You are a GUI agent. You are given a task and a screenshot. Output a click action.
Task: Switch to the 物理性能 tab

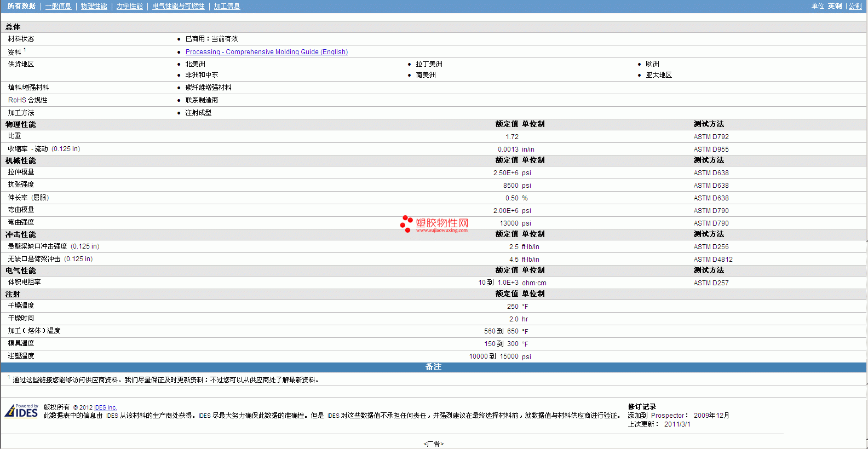pos(94,6)
